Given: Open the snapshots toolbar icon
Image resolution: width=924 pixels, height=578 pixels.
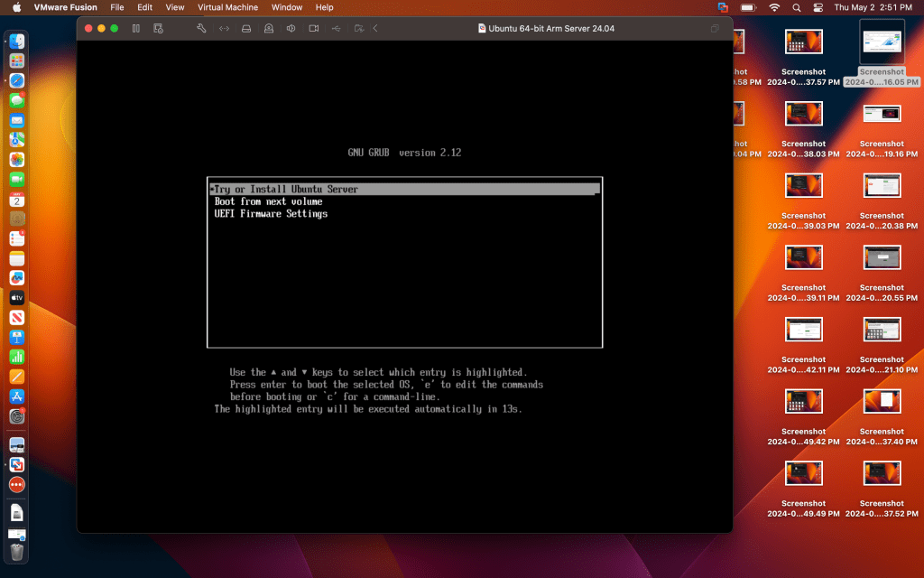Looking at the screenshot, I should (x=159, y=29).
